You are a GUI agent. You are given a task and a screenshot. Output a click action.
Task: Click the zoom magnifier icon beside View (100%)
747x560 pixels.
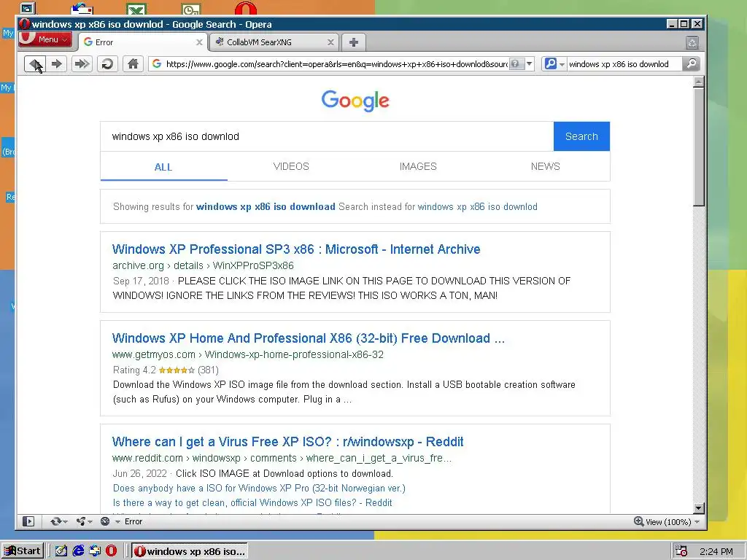[639, 521]
